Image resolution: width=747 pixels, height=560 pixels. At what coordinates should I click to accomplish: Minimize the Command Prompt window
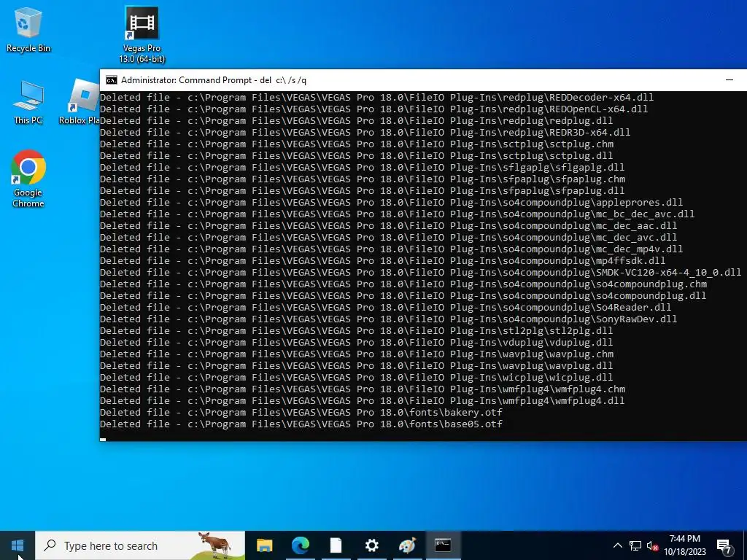729,80
